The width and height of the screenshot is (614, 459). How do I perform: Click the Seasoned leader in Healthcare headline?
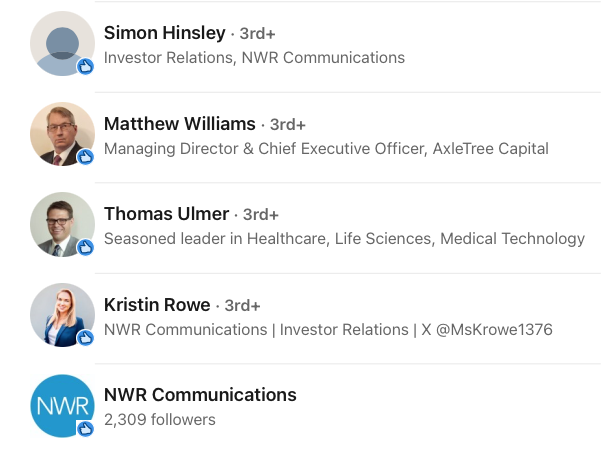pos(344,239)
